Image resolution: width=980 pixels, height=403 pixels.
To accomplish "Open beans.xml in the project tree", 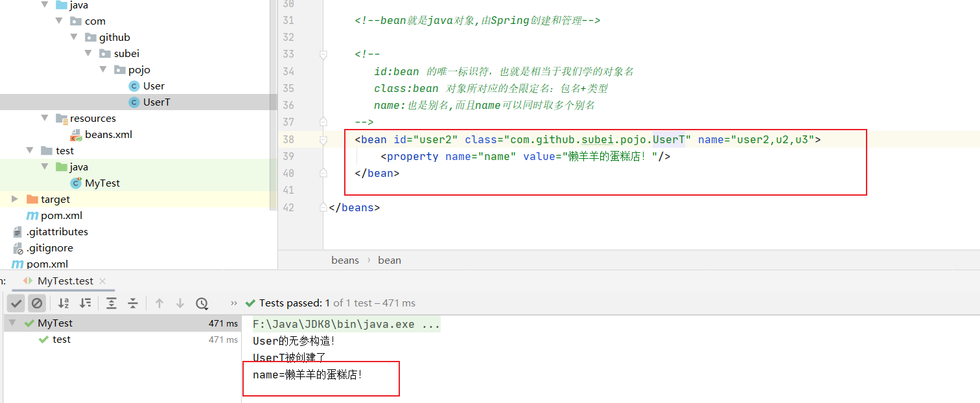I will 108,135.
